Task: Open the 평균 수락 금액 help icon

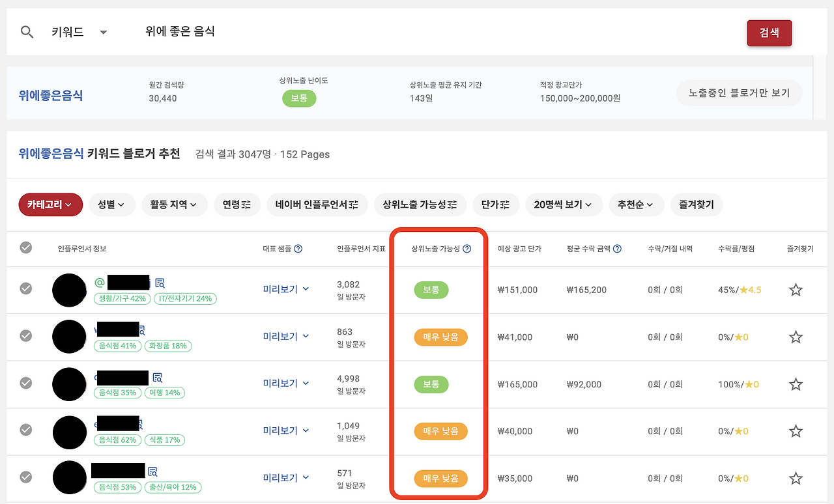Action: click(616, 249)
